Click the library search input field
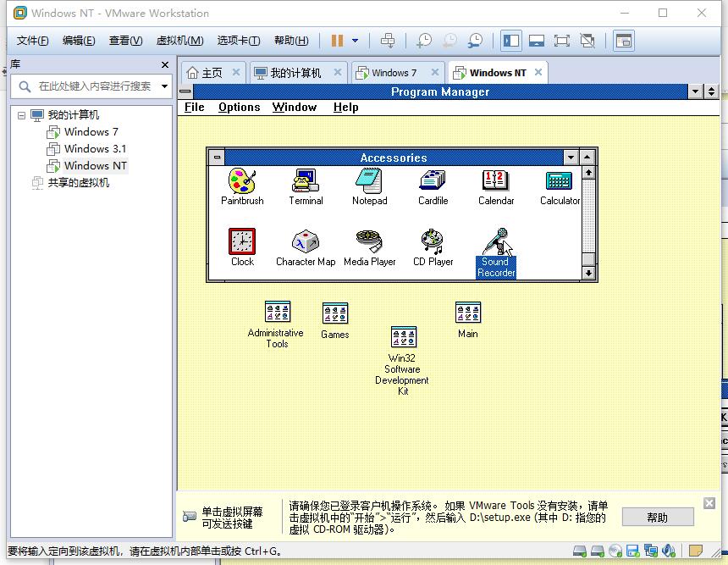 pos(95,86)
